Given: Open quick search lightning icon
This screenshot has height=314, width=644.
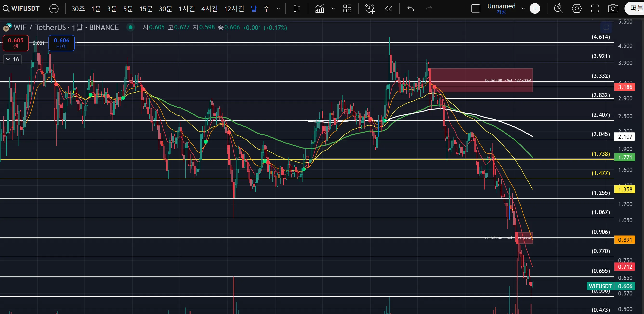Looking at the screenshot, I should pyautogui.click(x=558, y=9).
